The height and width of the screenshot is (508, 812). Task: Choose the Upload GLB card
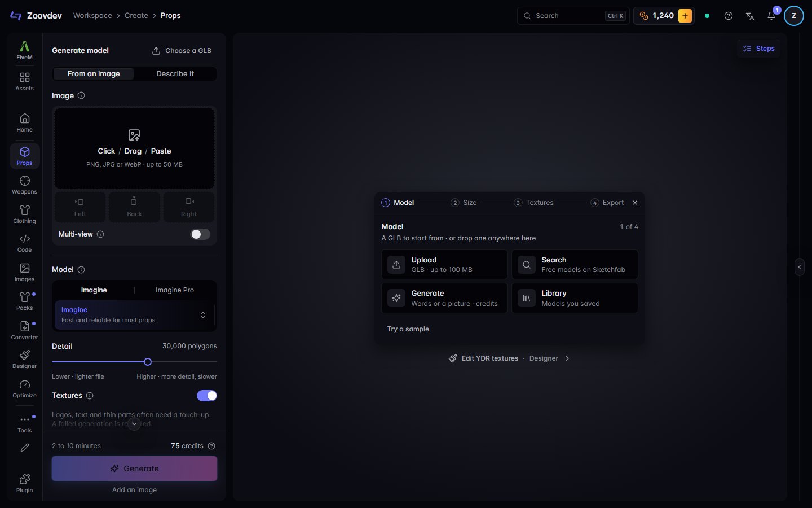(x=444, y=265)
